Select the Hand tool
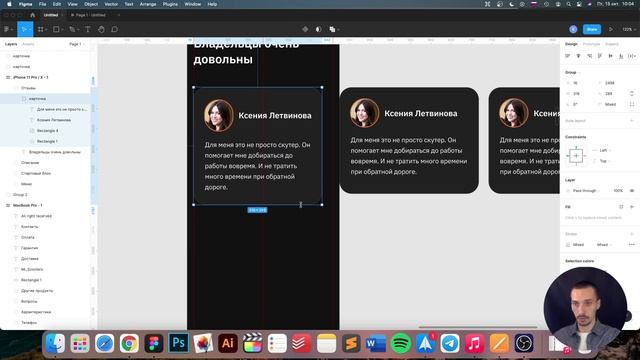 pyautogui.click(x=101, y=29)
